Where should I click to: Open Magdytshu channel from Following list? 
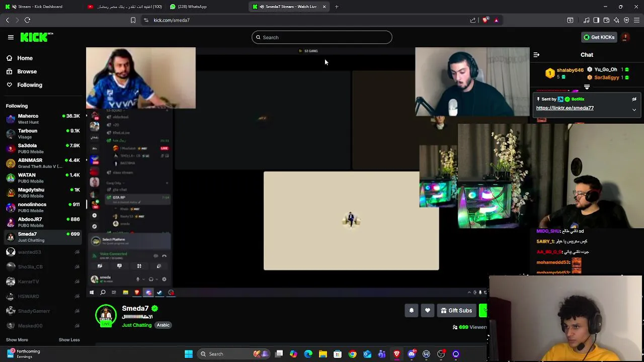pyautogui.click(x=43, y=193)
